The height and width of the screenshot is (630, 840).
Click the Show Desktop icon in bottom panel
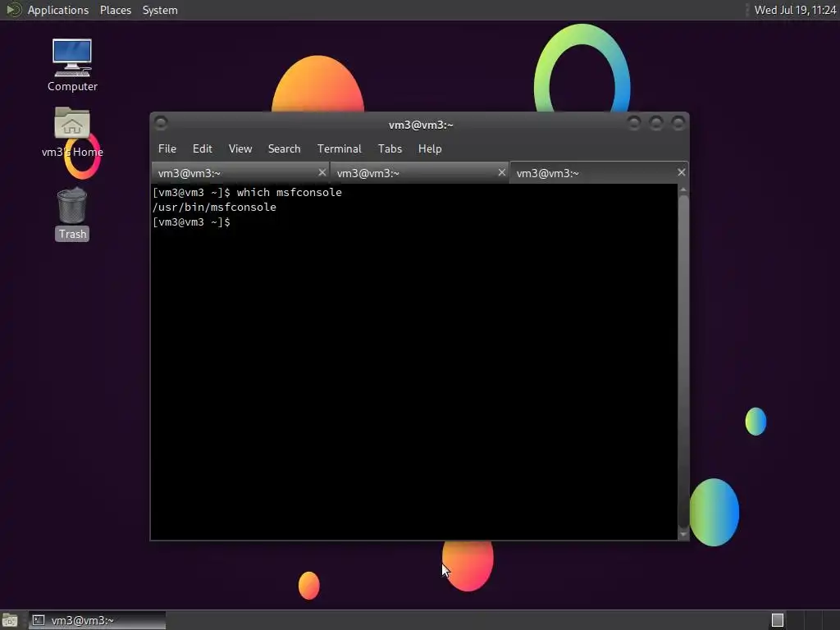point(10,620)
